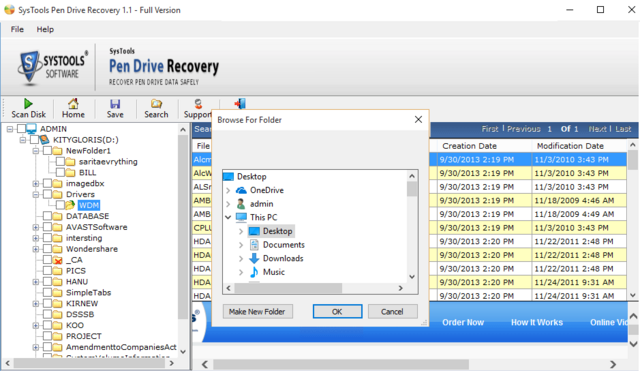Click the DATABASE folder icon
Screen dimensions: 640x371
click(58, 216)
